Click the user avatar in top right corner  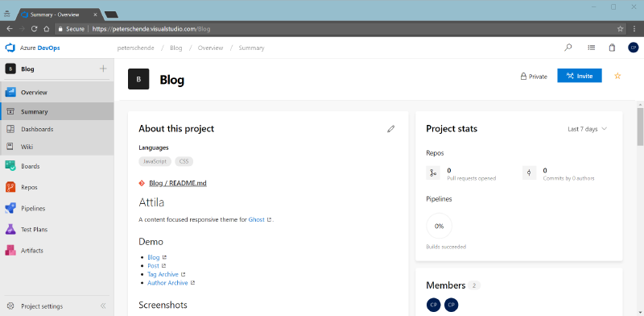[x=633, y=48]
